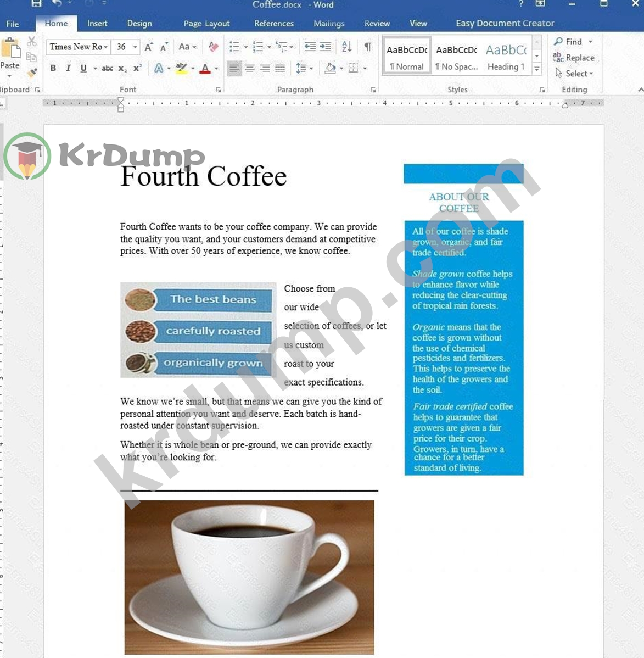This screenshot has height=658, width=644.
Task: Open the font size dropdown
Action: 135,47
